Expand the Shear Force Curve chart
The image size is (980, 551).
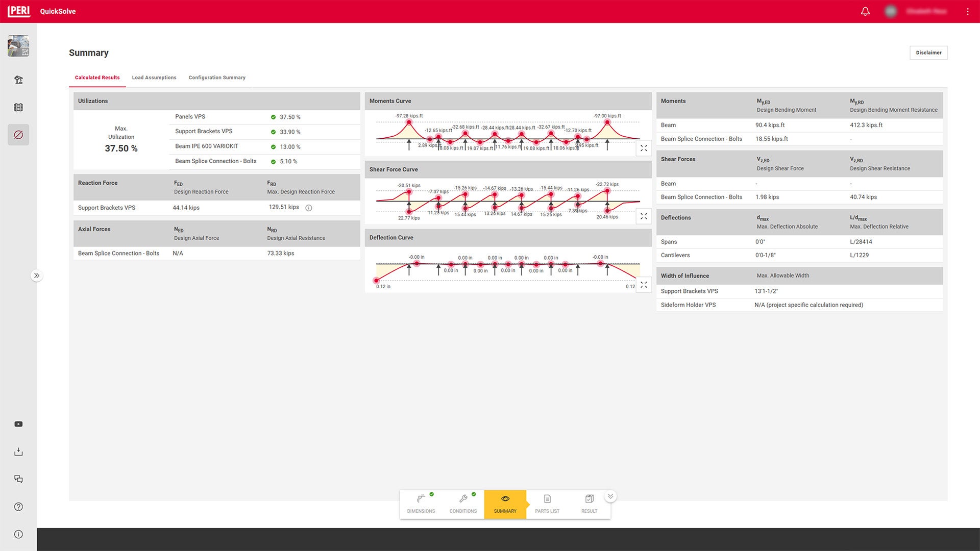[x=644, y=216]
